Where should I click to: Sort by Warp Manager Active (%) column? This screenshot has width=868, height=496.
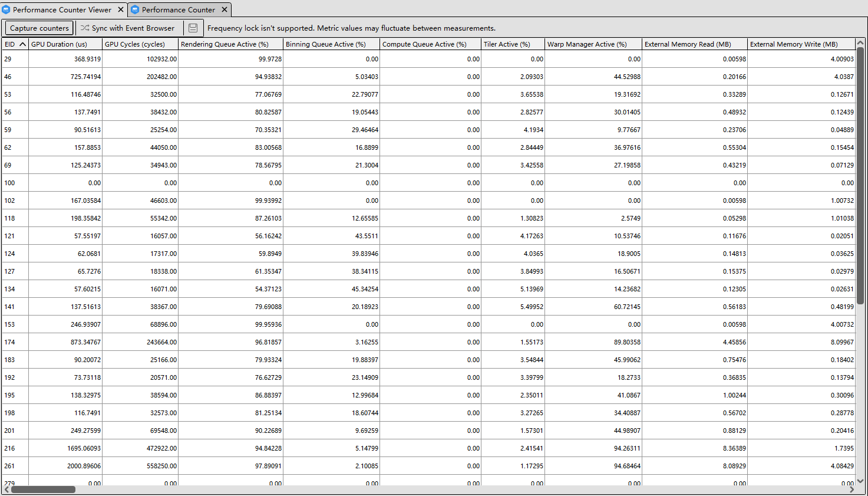pyautogui.click(x=593, y=44)
